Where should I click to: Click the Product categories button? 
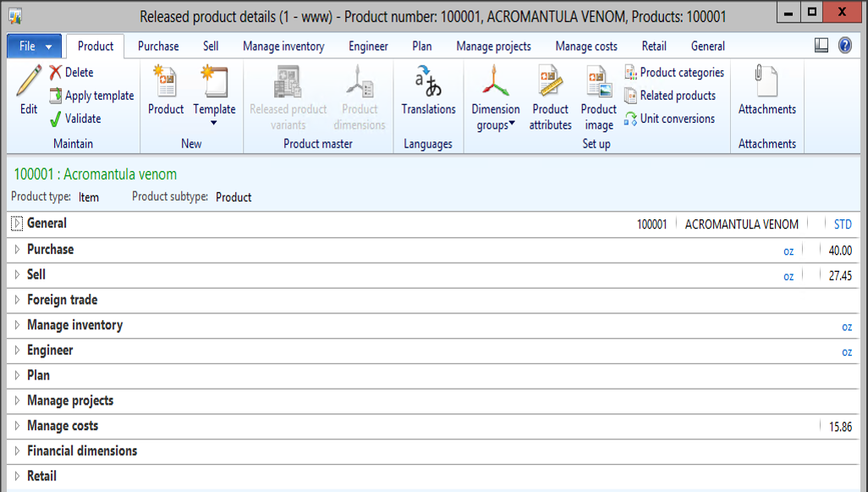(x=674, y=73)
